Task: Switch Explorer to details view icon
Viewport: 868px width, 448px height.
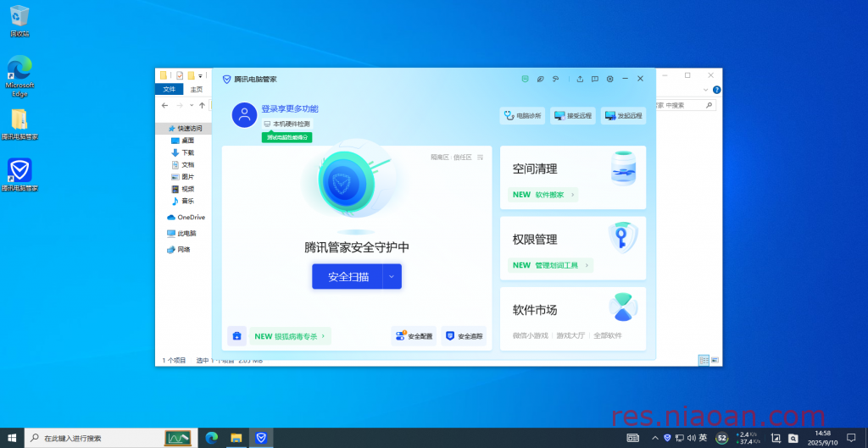Action: pyautogui.click(x=704, y=360)
